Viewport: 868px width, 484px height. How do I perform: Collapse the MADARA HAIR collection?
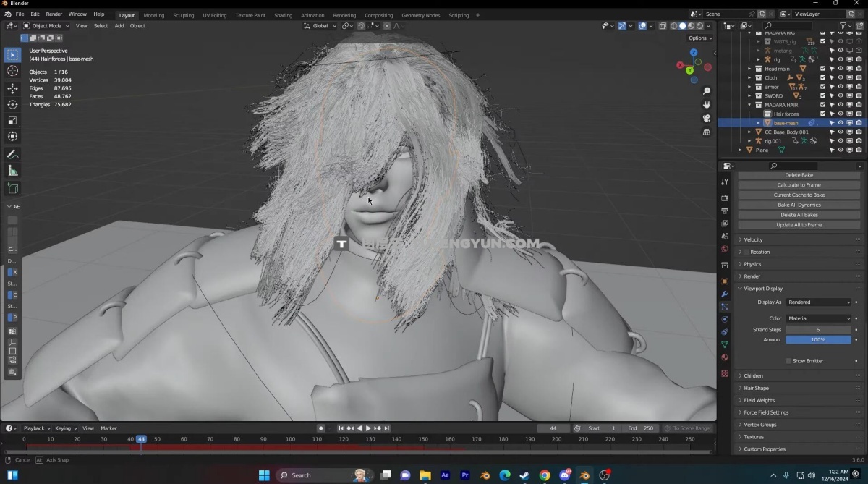click(x=749, y=105)
